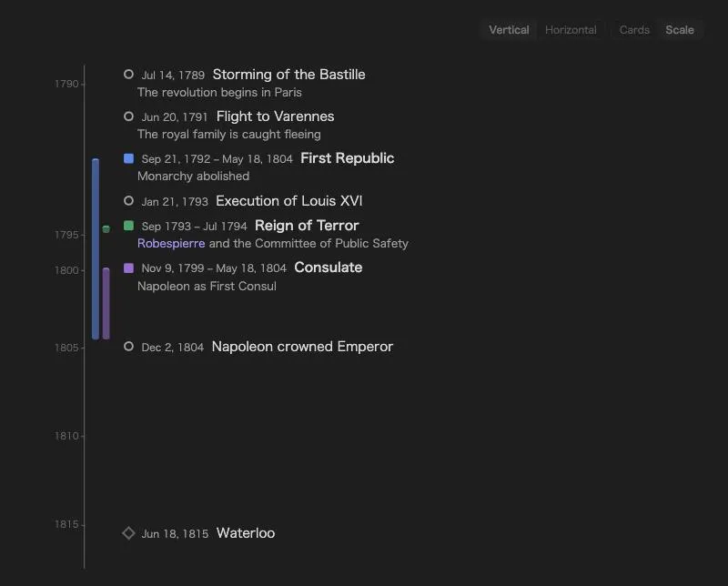The width and height of the screenshot is (728, 586).
Task: Click the First Republic title
Action: (x=348, y=158)
